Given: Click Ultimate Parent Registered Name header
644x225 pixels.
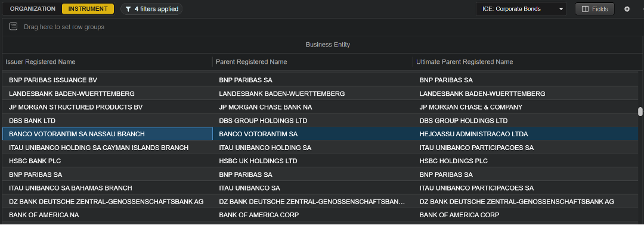Looking at the screenshot, I should coord(465,62).
